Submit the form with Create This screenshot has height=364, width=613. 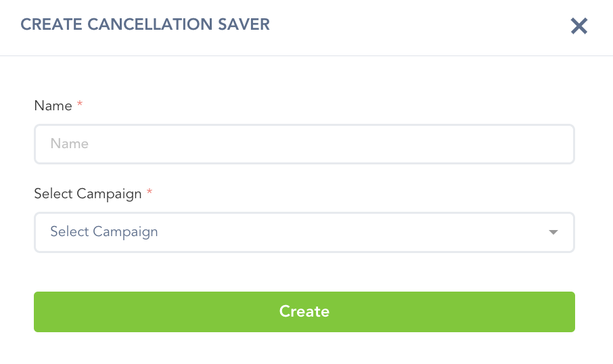(304, 312)
